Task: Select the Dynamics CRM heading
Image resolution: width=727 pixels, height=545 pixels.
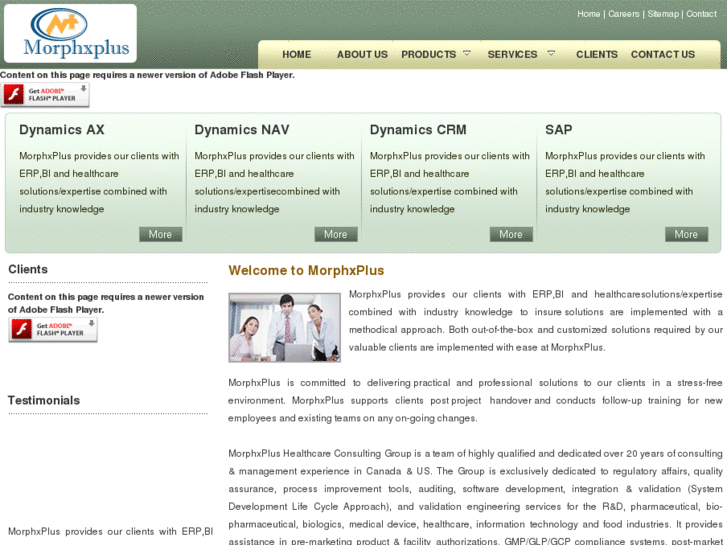Action: tap(418, 130)
